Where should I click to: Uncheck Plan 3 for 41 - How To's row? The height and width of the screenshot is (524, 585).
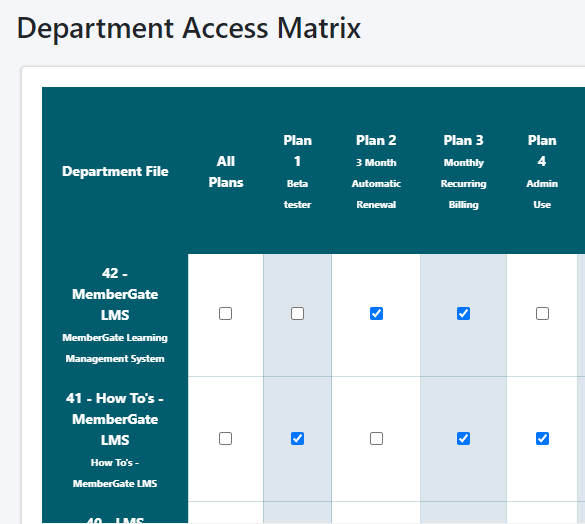click(x=463, y=439)
